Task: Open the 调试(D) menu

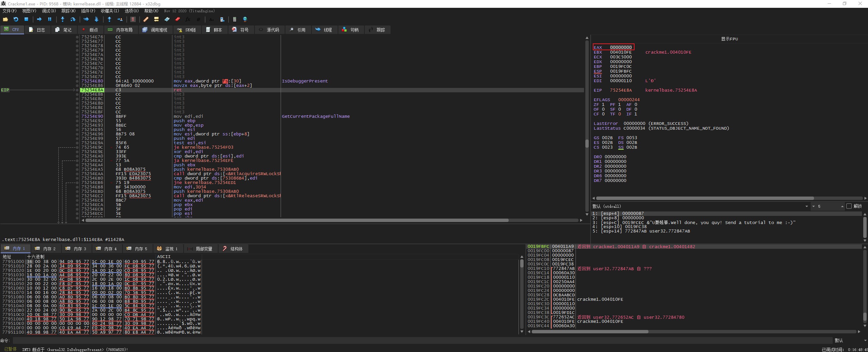Action: [49, 11]
